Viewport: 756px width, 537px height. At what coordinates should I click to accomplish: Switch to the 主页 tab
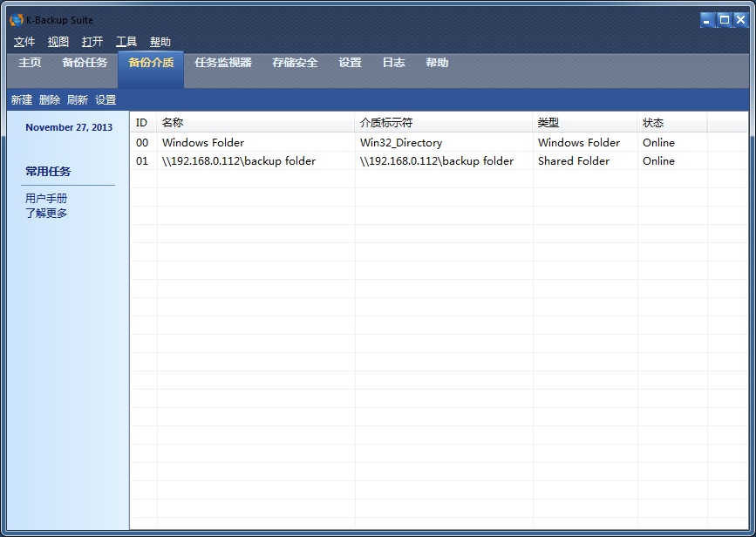(x=30, y=63)
